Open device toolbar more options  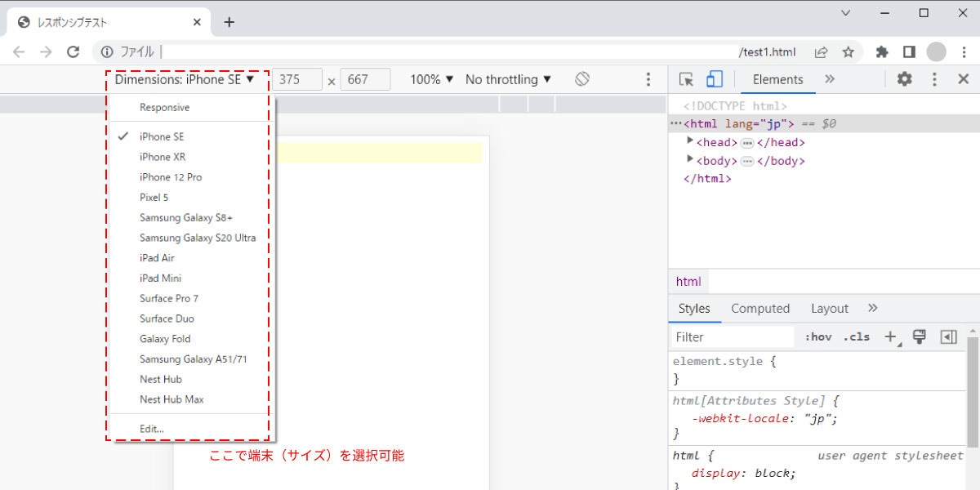point(648,79)
